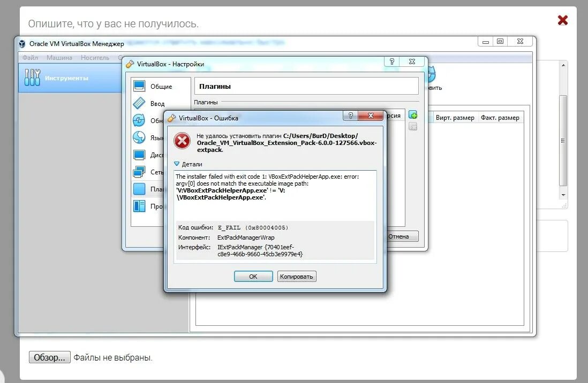Click the scroll up arrow on page scrollbar
The image size is (588, 383).
[x=563, y=65]
